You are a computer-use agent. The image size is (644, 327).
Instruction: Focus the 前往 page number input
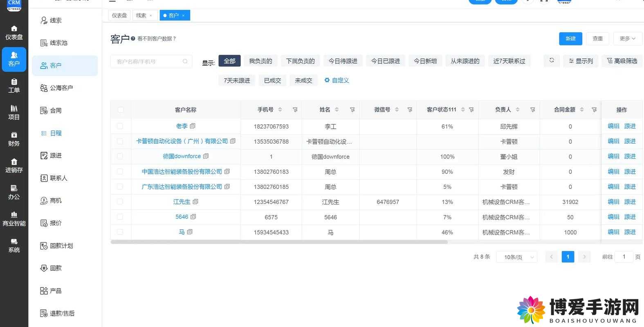pos(624,257)
